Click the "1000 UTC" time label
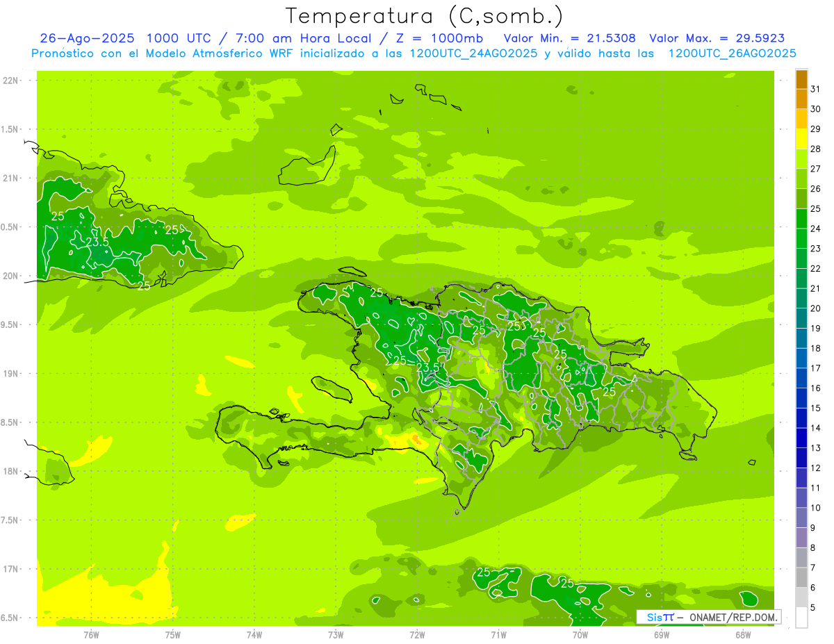Viewport: 834px width, 644px height. [x=179, y=38]
